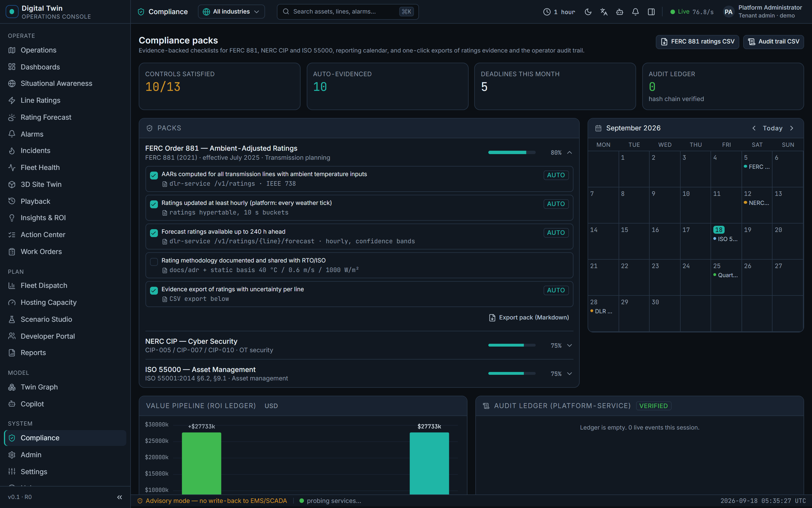Toggle Forecast ratings 240 h ahead checkbox

pos(154,233)
